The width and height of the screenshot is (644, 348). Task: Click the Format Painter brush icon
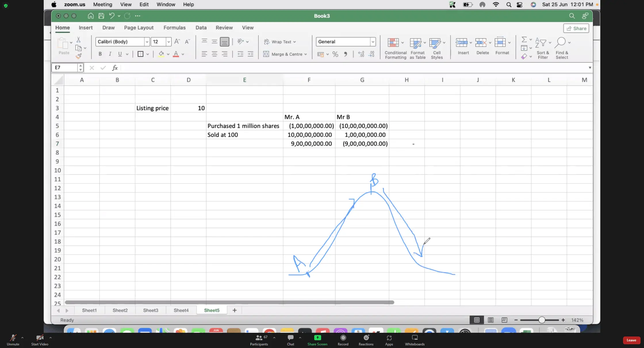pyautogui.click(x=78, y=56)
